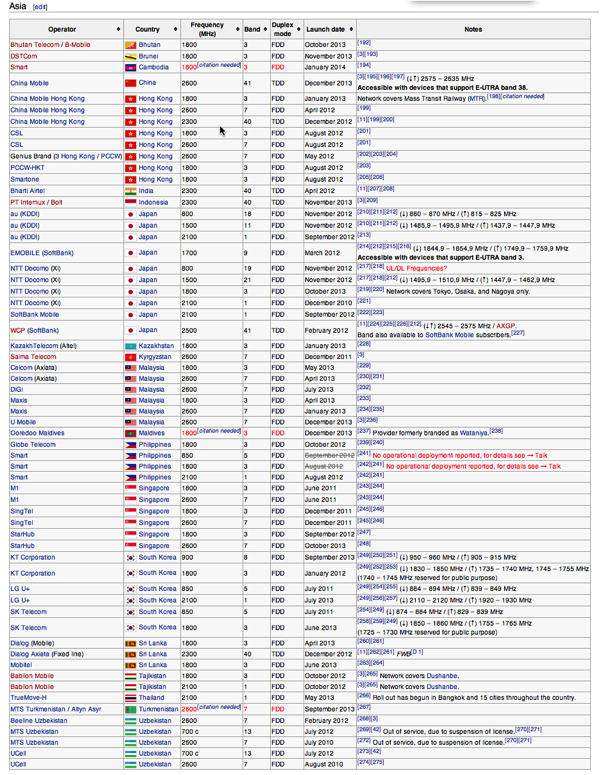Click the Indonesia flag icon

[130, 202]
